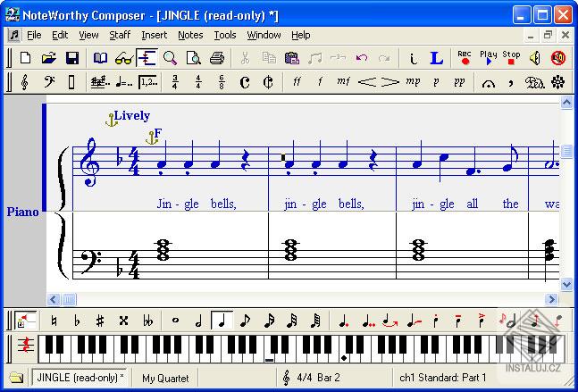
Task: Insert crescendo hairpin
Action: pyautogui.click(x=367, y=82)
